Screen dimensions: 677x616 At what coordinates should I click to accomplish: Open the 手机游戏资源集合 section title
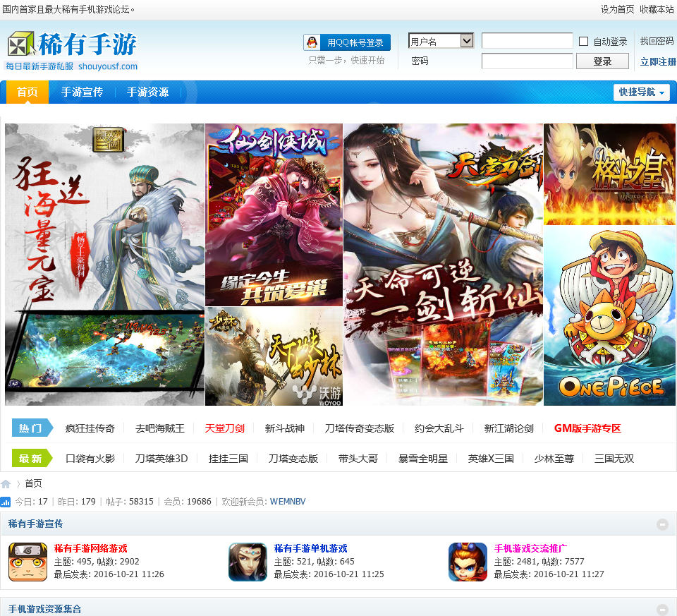point(45,609)
